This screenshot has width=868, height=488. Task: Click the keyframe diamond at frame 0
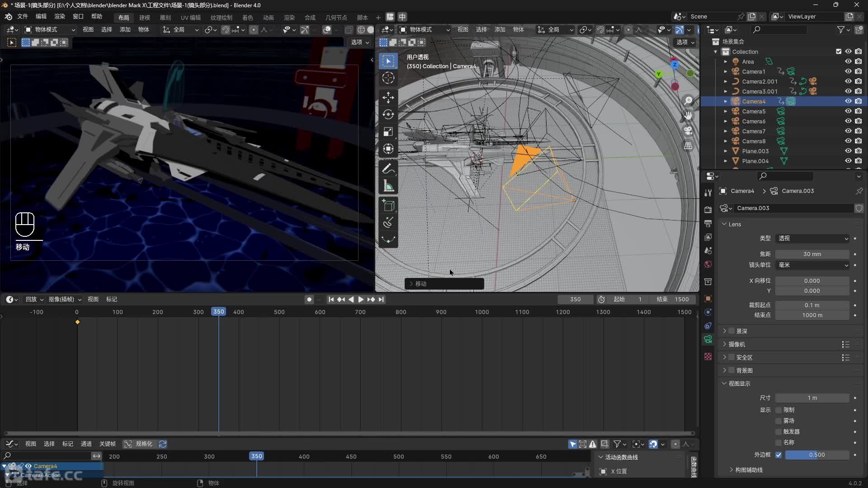tap(77, 322)
